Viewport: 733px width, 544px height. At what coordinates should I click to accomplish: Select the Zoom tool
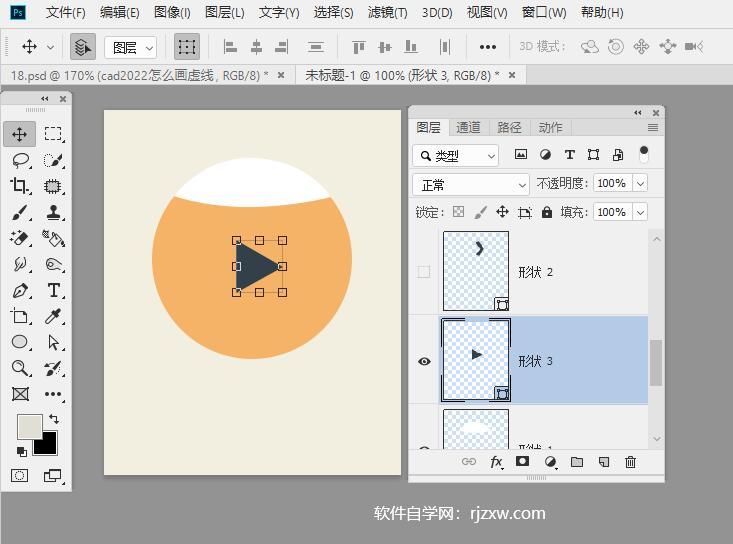click(20, 368)
